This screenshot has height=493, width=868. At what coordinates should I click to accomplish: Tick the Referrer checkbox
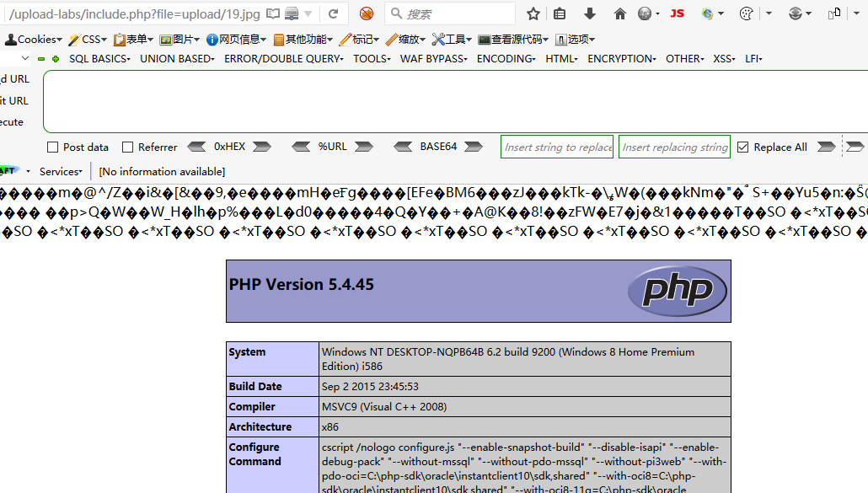128,147
